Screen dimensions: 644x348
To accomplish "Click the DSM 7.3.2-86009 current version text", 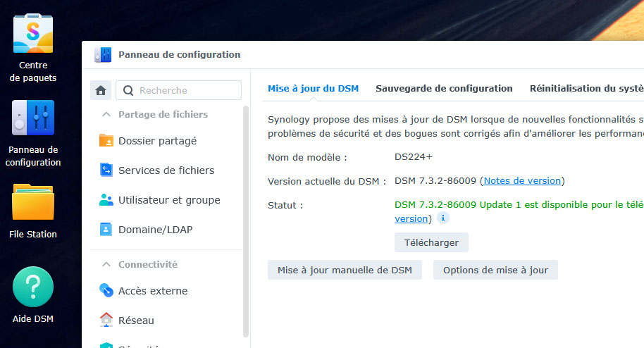I will pyautogui.click(x=435, y=181).
